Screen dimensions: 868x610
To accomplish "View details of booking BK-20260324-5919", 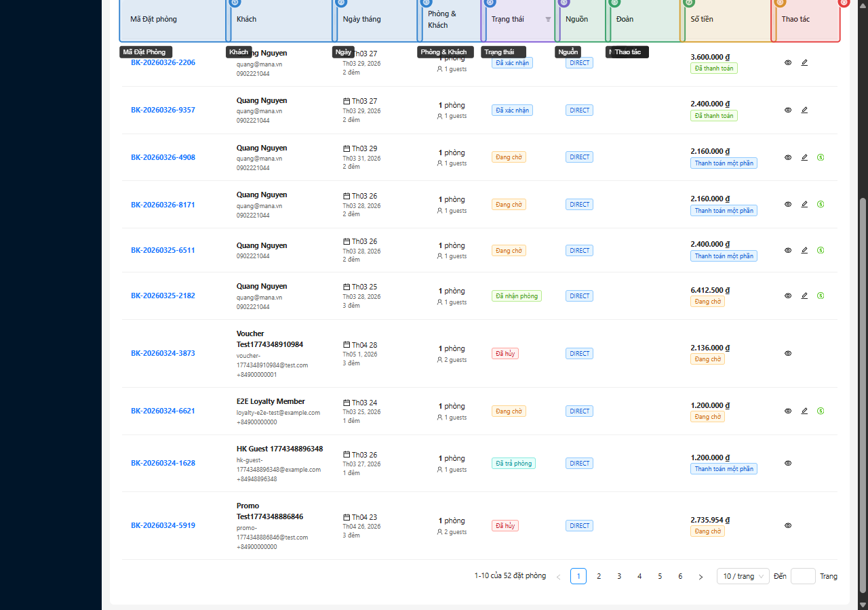I will pos(788,525).
